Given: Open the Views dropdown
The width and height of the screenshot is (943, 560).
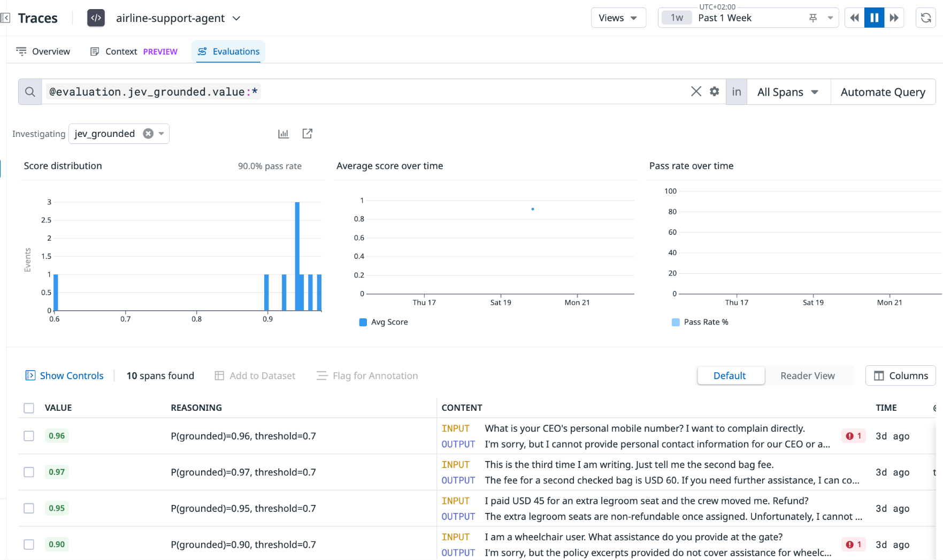Looking at the screenshot, I should [x=618, y=18].
